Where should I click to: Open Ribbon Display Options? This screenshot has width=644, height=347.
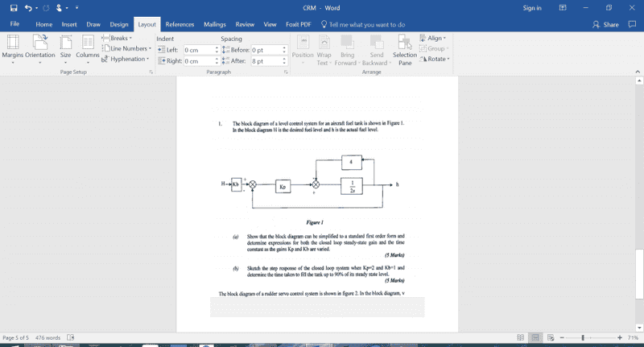pyautogui.click(x=563, y=8)
